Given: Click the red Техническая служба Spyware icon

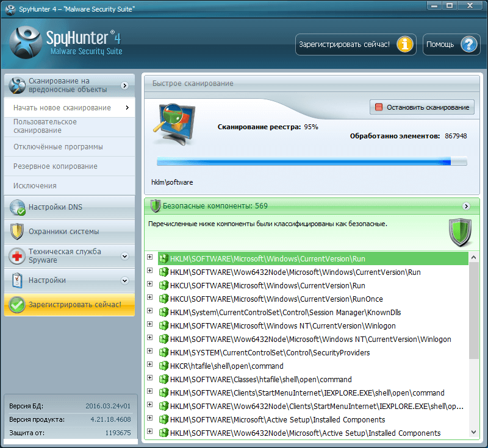Looking at the screenshot, I should tap(15, 255).
